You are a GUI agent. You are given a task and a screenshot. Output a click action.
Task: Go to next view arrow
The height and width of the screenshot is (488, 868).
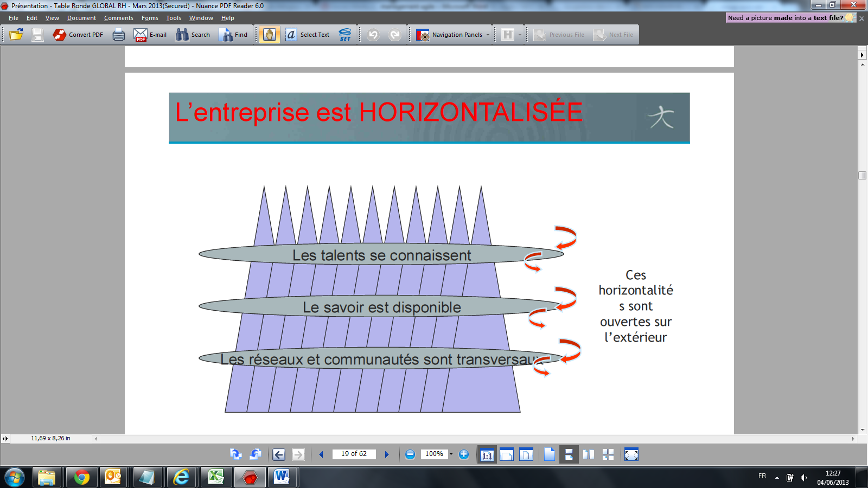298,454
